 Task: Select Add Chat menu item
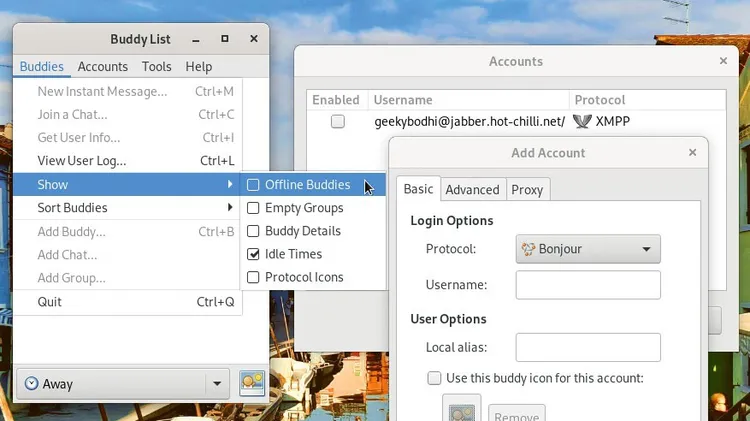tap(127, 255)
